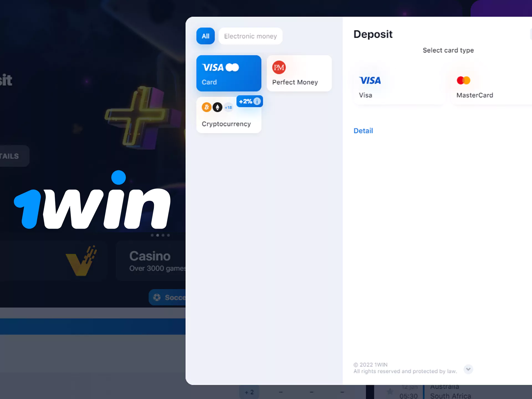
Task: Select the Electronic money filter tab
Action: click(x=250, y=36)
